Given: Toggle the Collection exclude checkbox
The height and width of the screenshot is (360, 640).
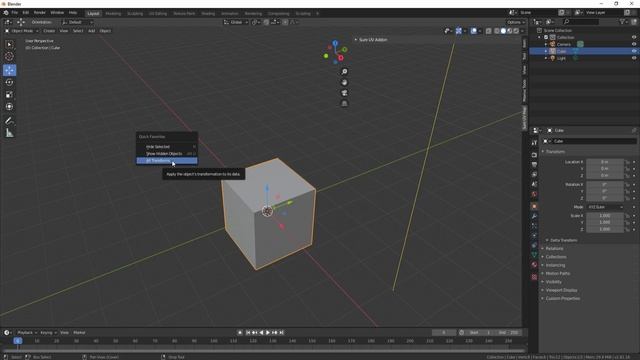Looking at the screenshot, I should tap(546, 37).
